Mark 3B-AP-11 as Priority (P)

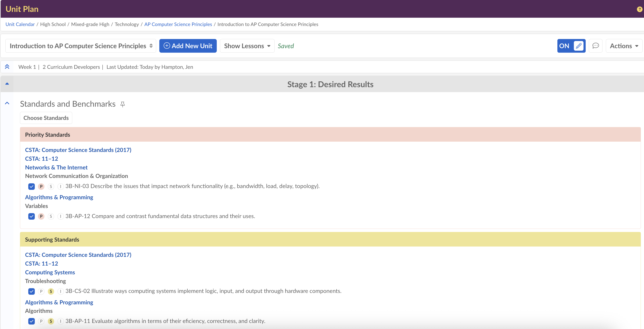click(x=41, y=321)
